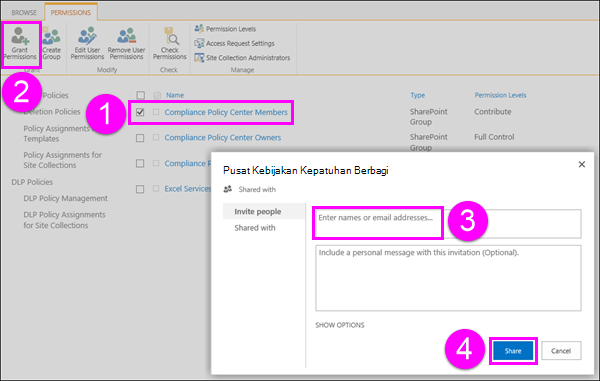Click the Shared with people icon in dialog
Viewport: 600px width, 381px height.
[x=228, y=189]
